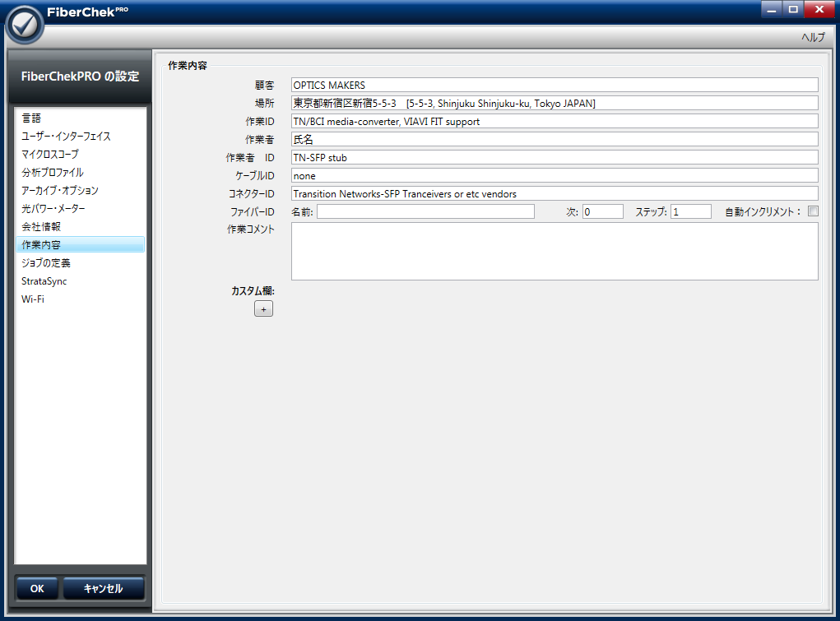This screenshot has height=621, width=840.
Task: Open the ヘルプ menu
Action: point(813,37)
